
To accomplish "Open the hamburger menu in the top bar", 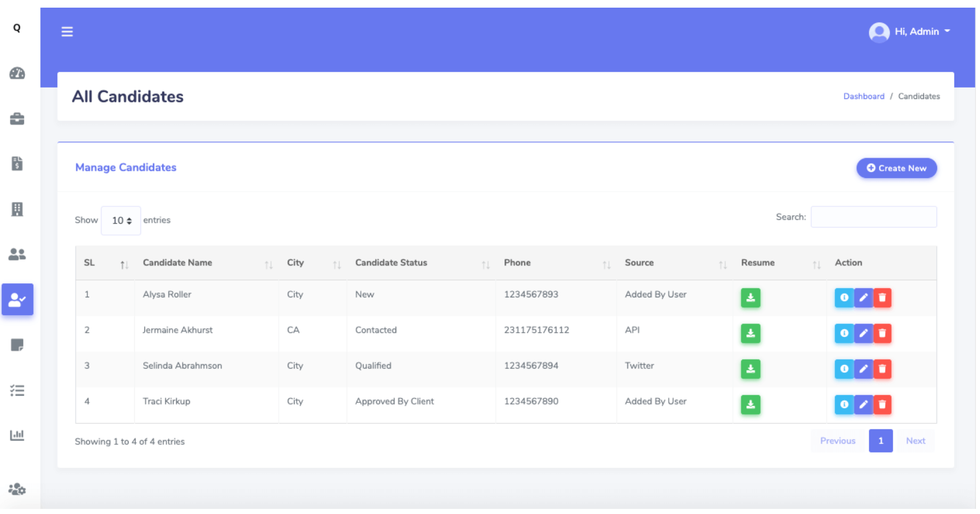I will pyautogui.click(x=67, y=32).
